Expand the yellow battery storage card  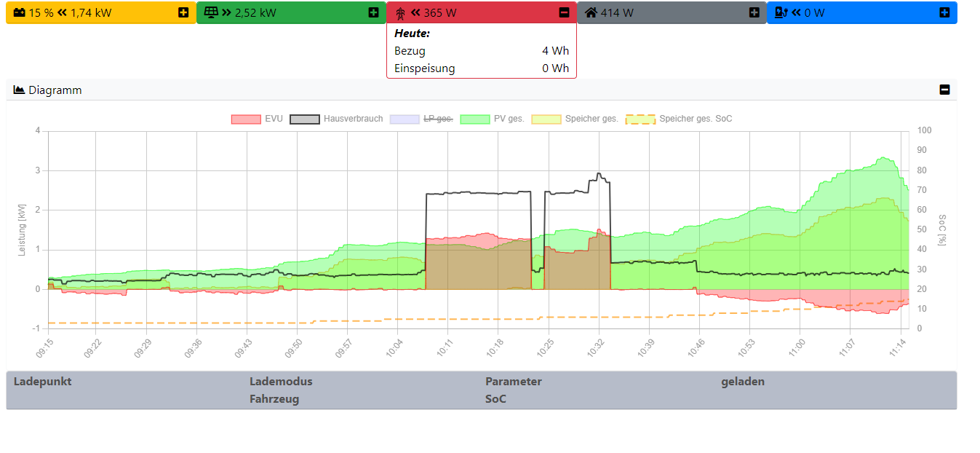183,12
